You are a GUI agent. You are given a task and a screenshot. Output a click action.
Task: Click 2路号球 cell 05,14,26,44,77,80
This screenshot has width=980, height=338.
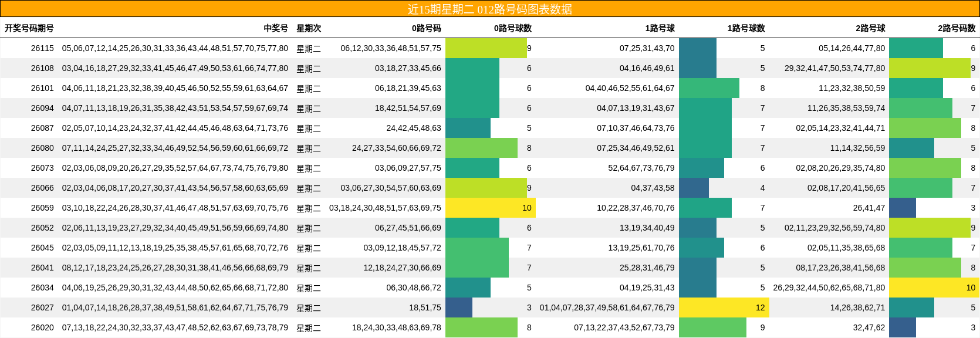pos(852,48)
